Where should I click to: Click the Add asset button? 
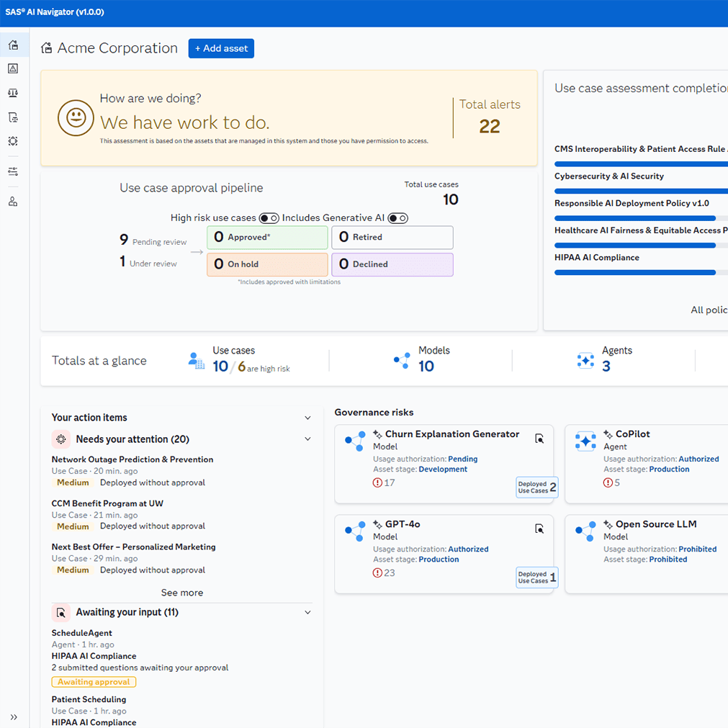coord(221,48)
